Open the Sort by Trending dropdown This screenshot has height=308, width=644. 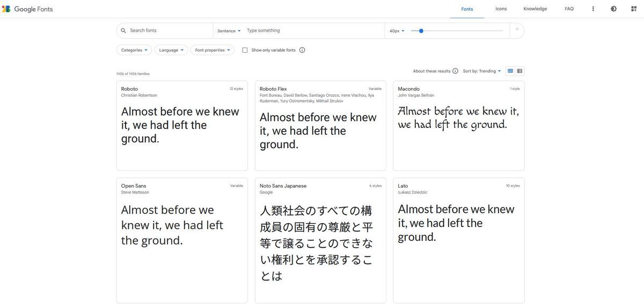point(482,71)
